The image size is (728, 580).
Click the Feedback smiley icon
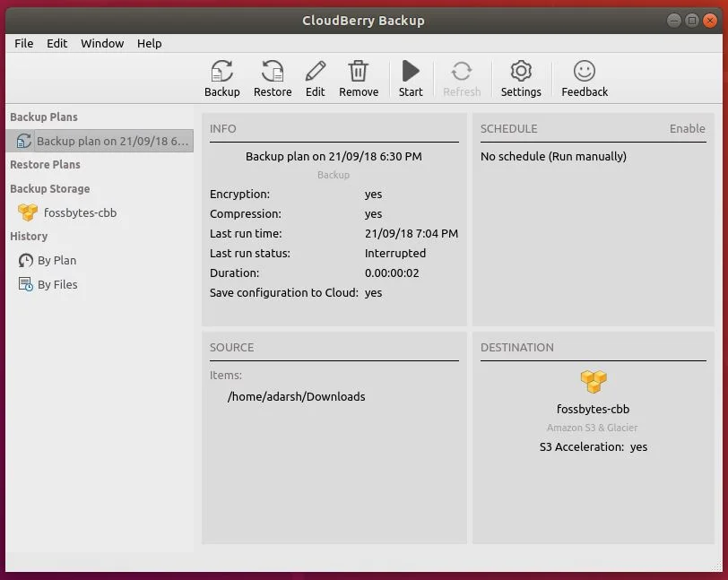tap(585, 72)
